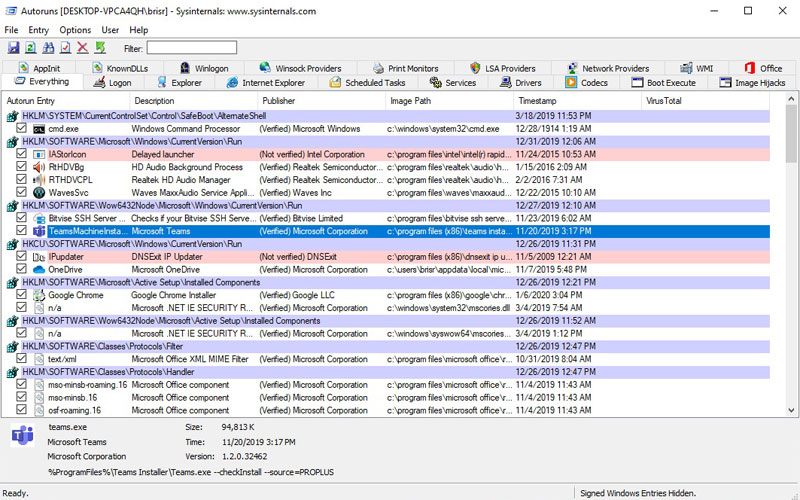Screen dimensions: 800x500
Task: Sort by the Publisher column header
Action: tap(321, 101)
